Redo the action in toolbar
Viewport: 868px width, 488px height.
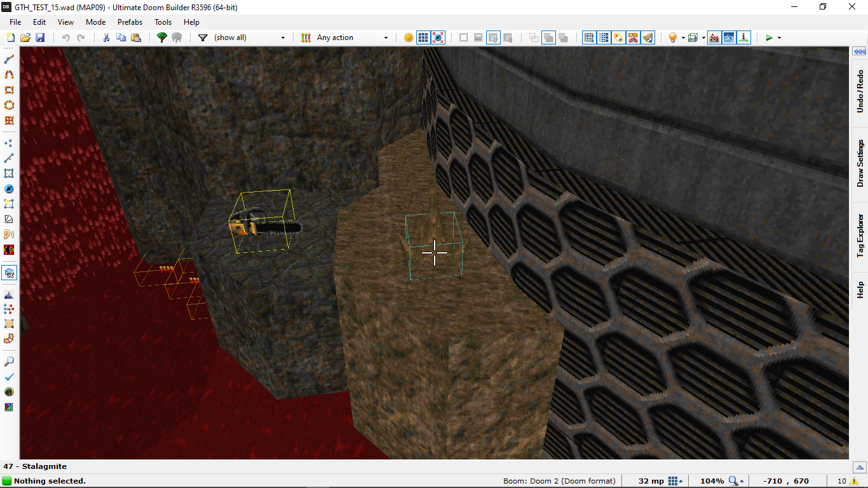[81, 37]
